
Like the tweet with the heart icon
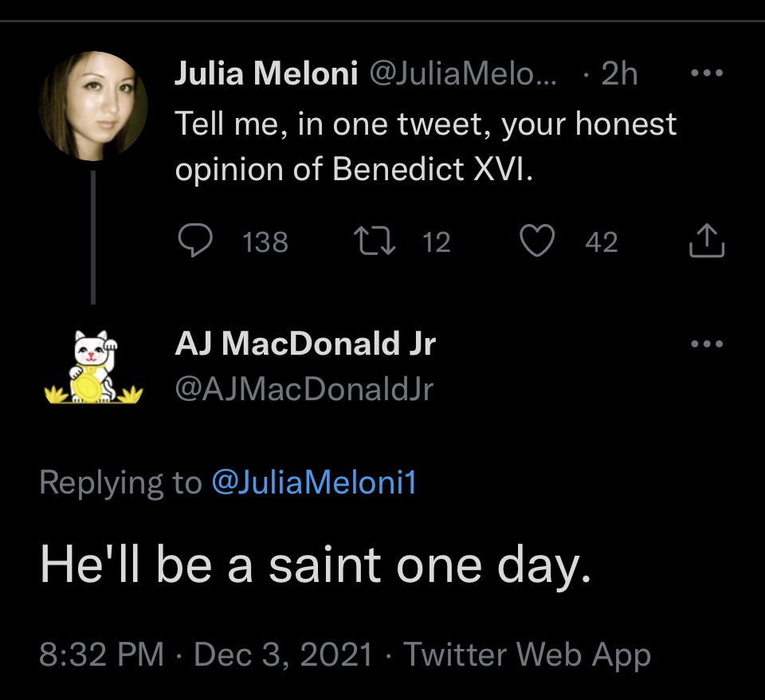pos(537,242)
